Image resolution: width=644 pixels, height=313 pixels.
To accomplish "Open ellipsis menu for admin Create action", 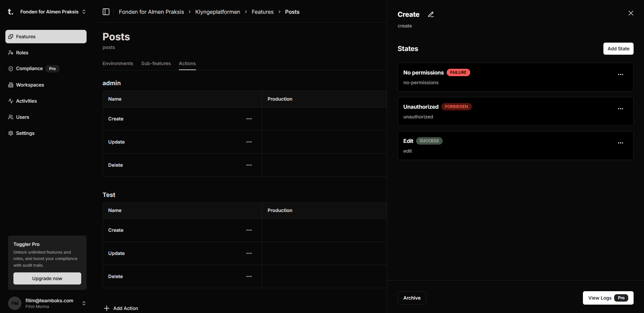I will [x=249, y=119].
